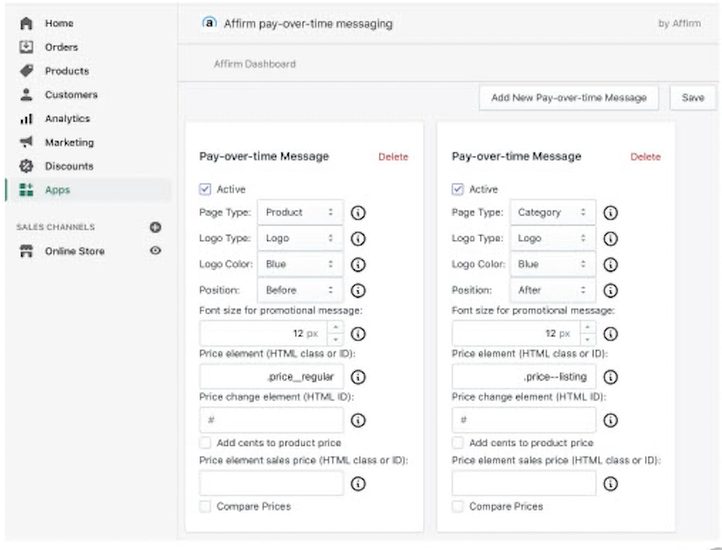Open Analytics in the sidebar
Viewport: 722px width, 550px height.
(x=66, y=119)
